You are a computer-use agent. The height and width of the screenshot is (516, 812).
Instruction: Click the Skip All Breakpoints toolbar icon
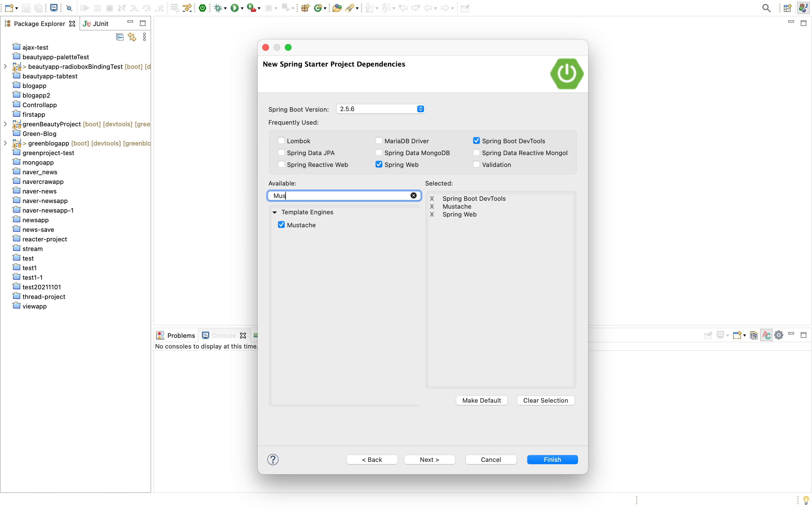pos(69,8)
